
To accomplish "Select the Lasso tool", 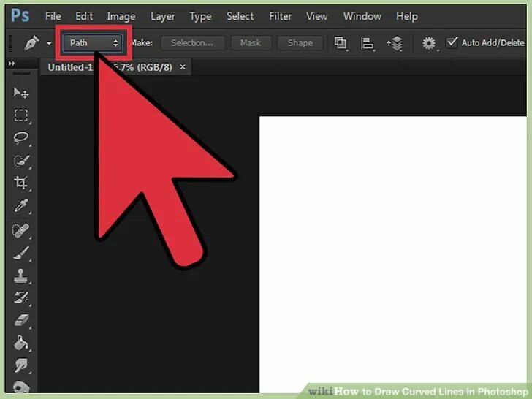I will [x=20, y=138].
